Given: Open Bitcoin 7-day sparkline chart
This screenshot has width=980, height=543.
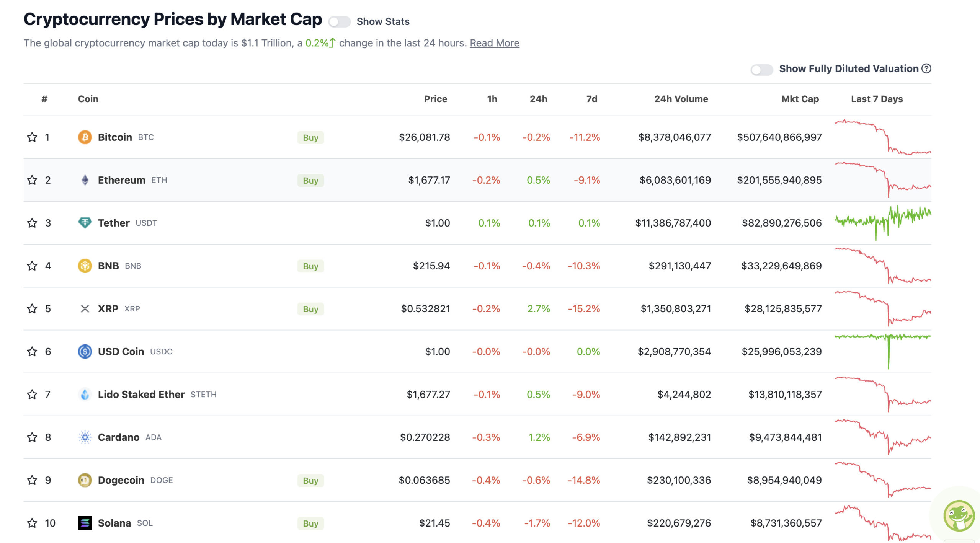Looking at the screenshot, I should [x=883, y=137].
